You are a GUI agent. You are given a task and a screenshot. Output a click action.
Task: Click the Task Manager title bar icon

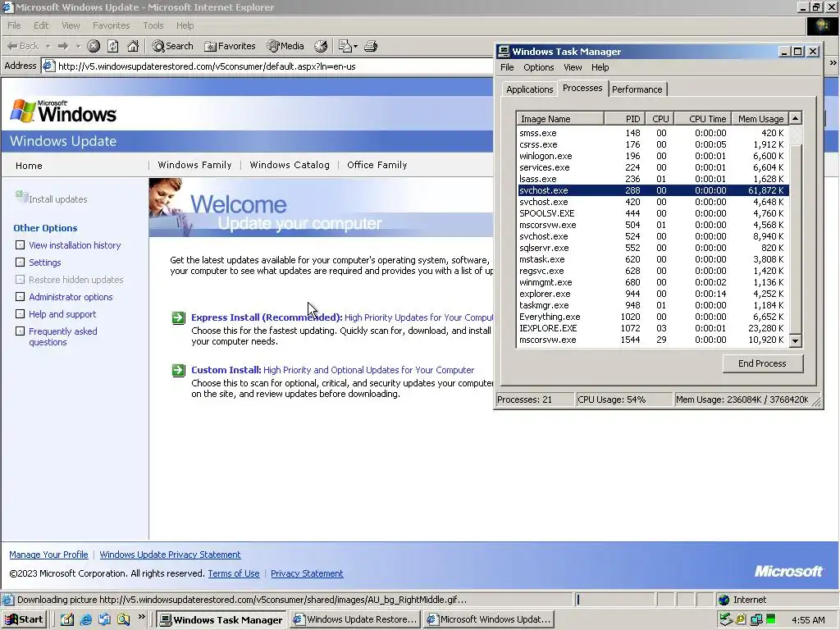coord(504,52)
